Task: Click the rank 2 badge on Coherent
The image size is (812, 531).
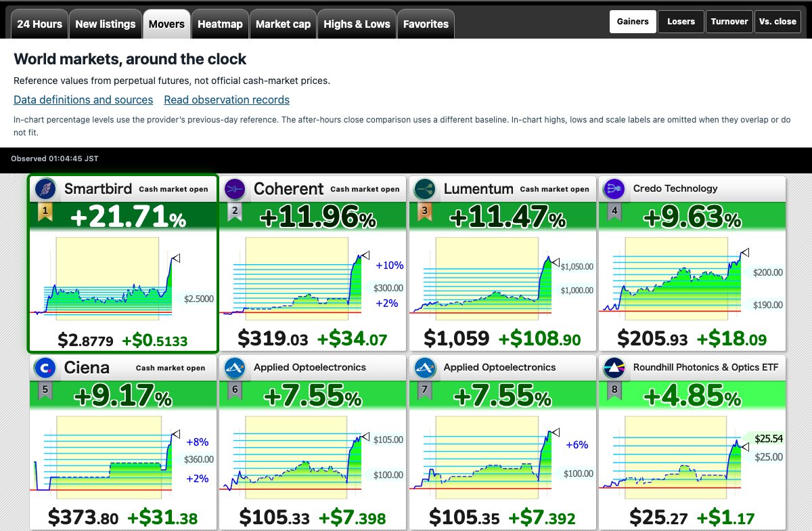Action: 234,213
